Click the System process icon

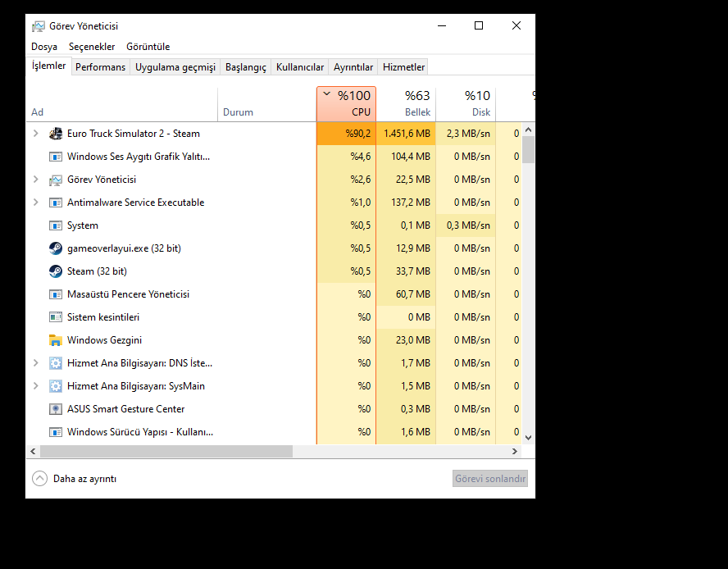click(56, 225)
